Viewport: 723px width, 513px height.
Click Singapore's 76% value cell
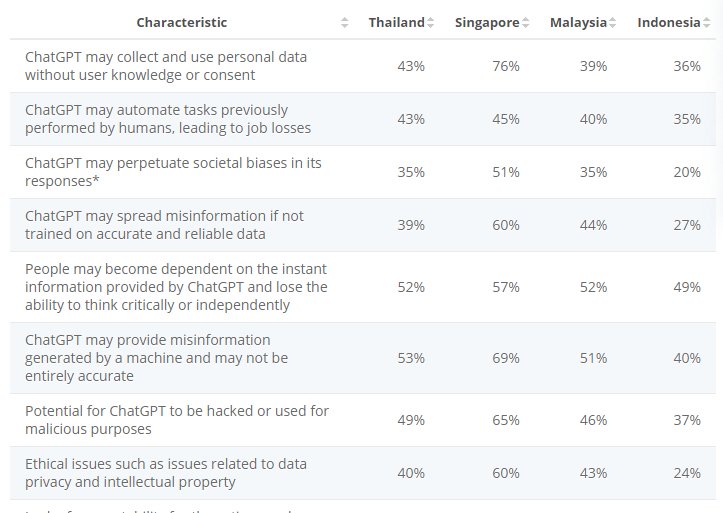[505, 66]
